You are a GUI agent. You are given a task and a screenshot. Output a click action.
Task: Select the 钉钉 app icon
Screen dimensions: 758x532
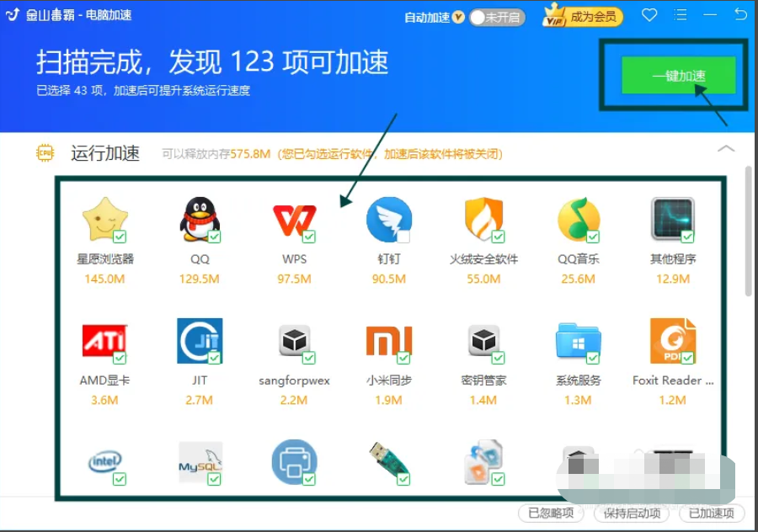click(x=389, y=219)
